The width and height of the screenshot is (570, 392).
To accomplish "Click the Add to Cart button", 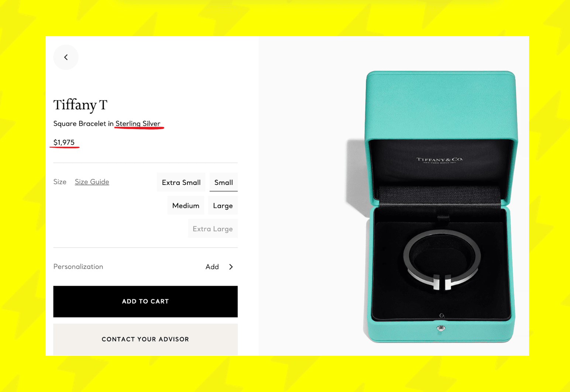I will coord(145,302).
